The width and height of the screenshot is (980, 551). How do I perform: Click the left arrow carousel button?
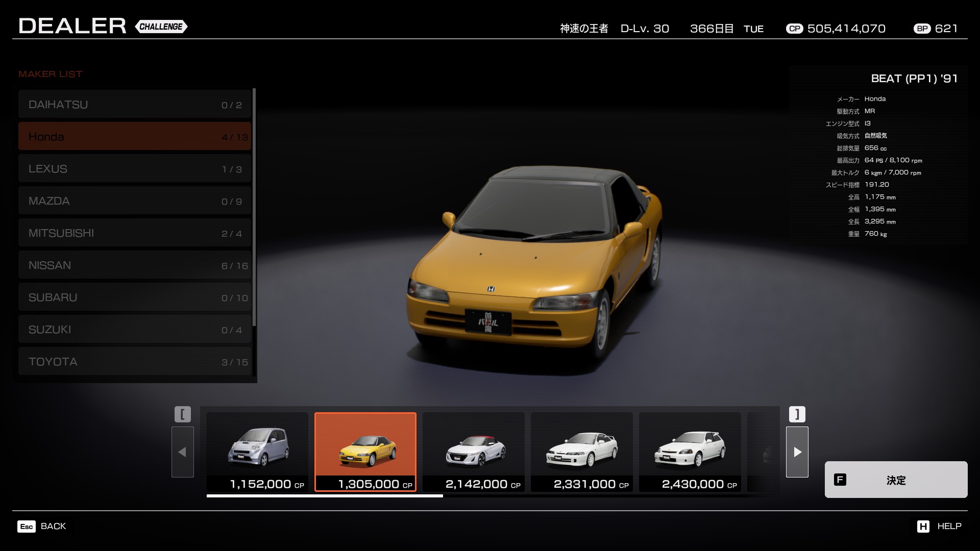(x=182, y=452)
